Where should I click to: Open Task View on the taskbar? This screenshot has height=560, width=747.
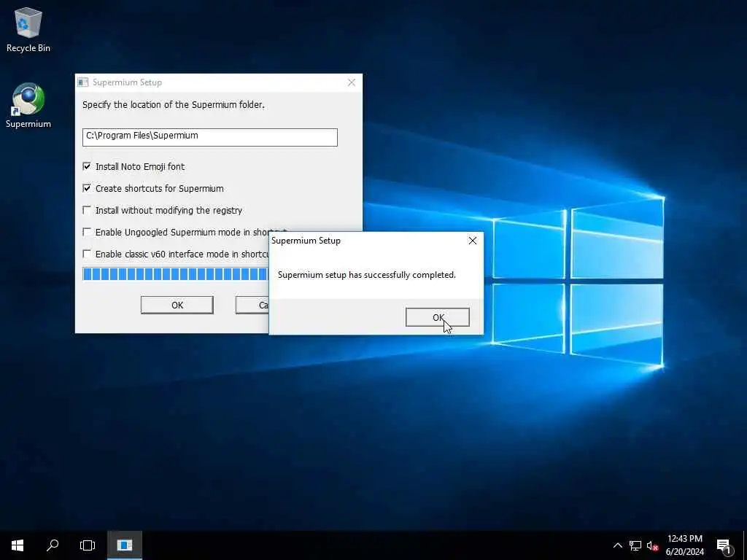tap(88, 545)
